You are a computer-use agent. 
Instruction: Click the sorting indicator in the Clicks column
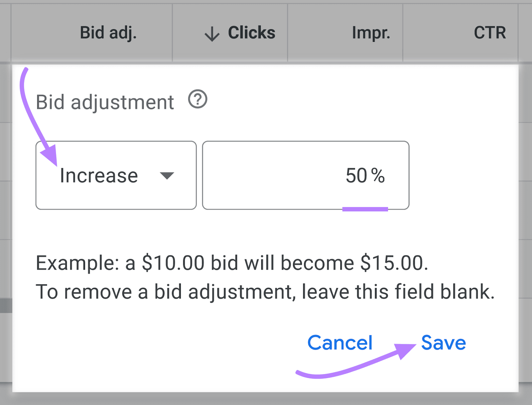pos(212,33)
